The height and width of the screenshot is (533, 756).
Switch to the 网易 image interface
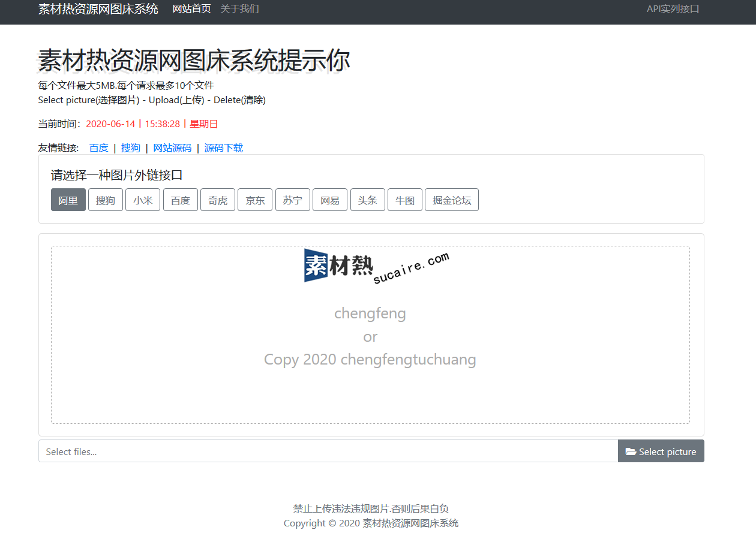coord(330,200)
